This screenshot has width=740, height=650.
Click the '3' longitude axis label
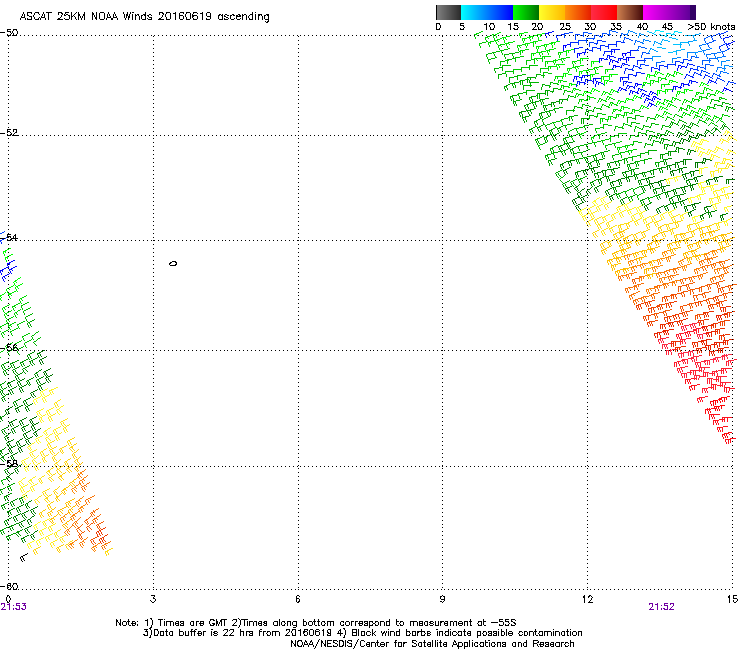(x=153, y=599)
